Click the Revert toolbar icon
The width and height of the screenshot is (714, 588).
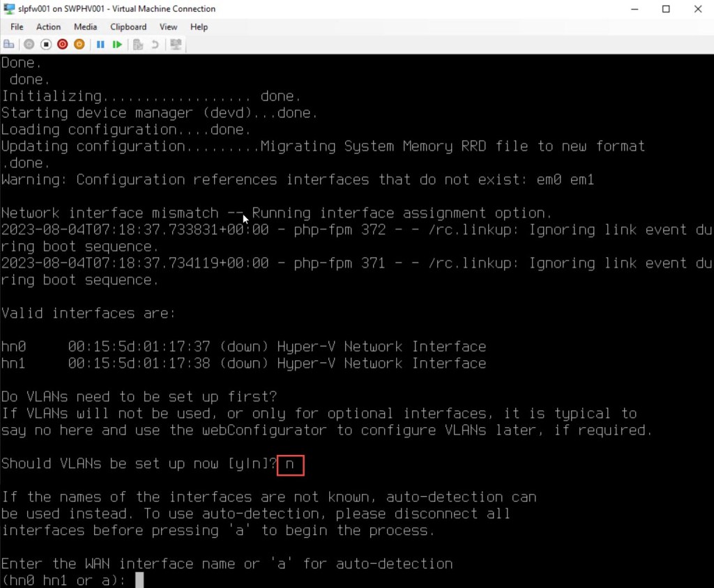[155, 45]
